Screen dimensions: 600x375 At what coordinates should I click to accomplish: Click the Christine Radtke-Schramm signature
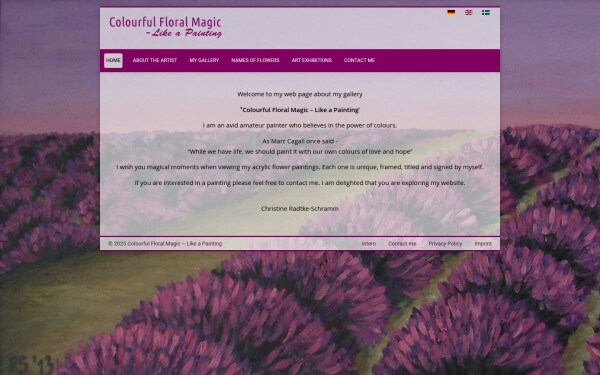tap(300, 209)
